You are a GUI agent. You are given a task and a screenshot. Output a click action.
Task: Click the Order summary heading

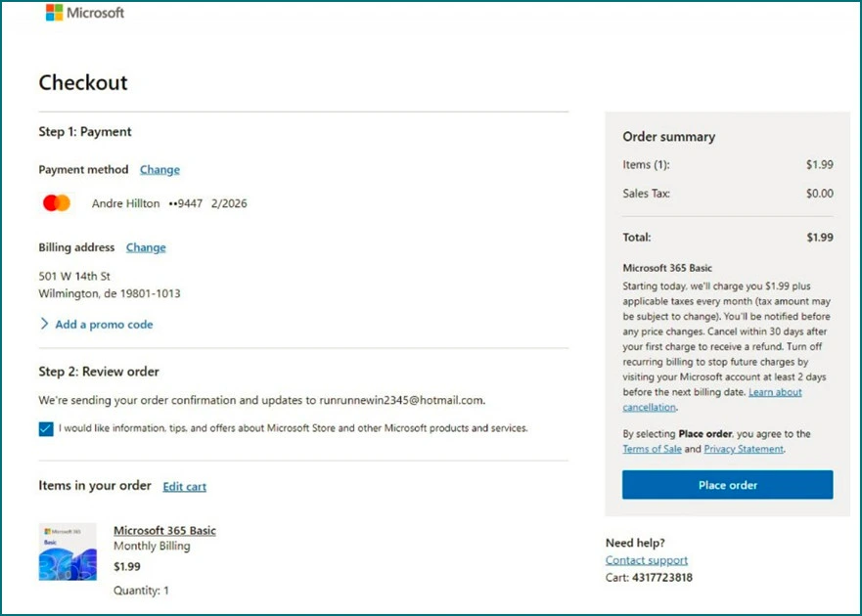668,137
